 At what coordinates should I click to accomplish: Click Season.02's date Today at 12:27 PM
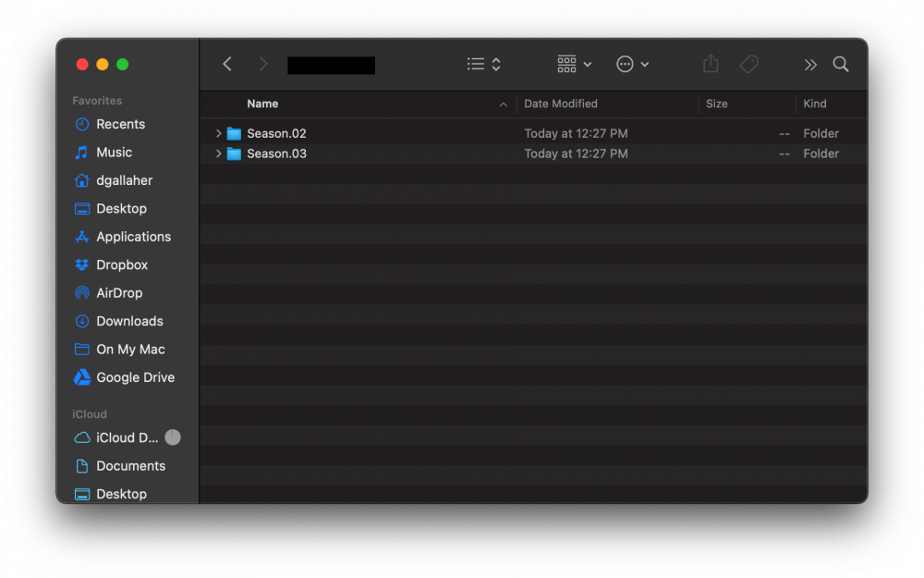tap(576, 133)
